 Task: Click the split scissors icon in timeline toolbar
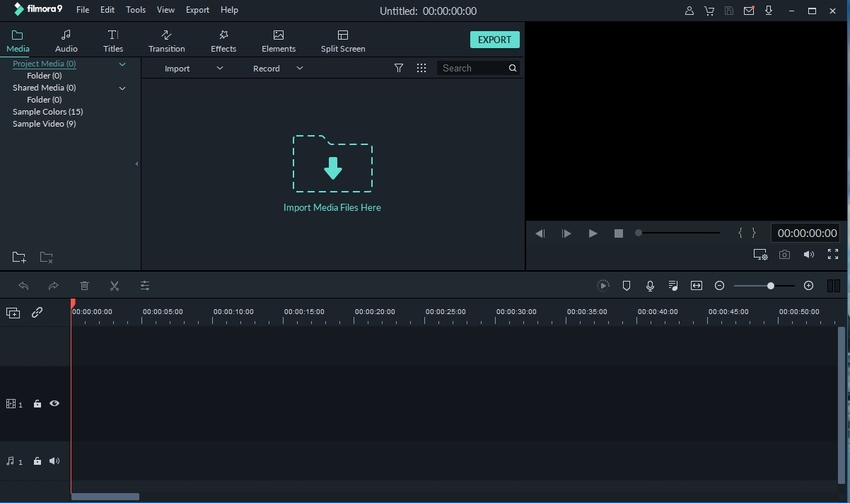[x=114, y=286]
